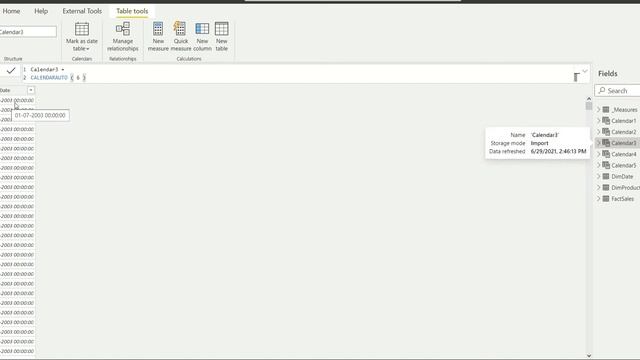Select the FactSales table

pyautogui.click(x=622, y=199)
